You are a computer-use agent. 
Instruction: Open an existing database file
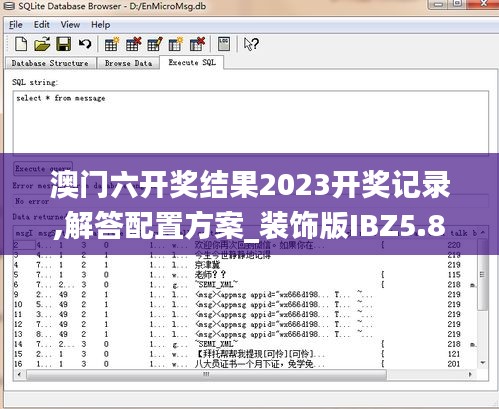point(42,44)
